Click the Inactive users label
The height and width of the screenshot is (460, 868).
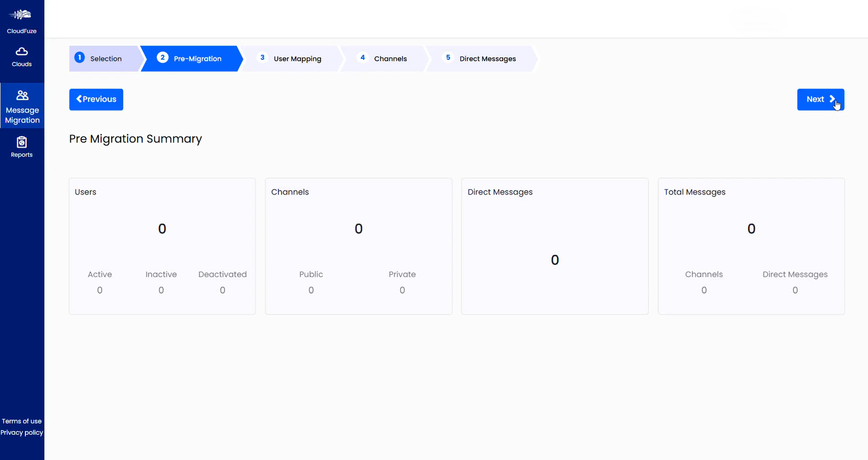(x=161, y=274)
